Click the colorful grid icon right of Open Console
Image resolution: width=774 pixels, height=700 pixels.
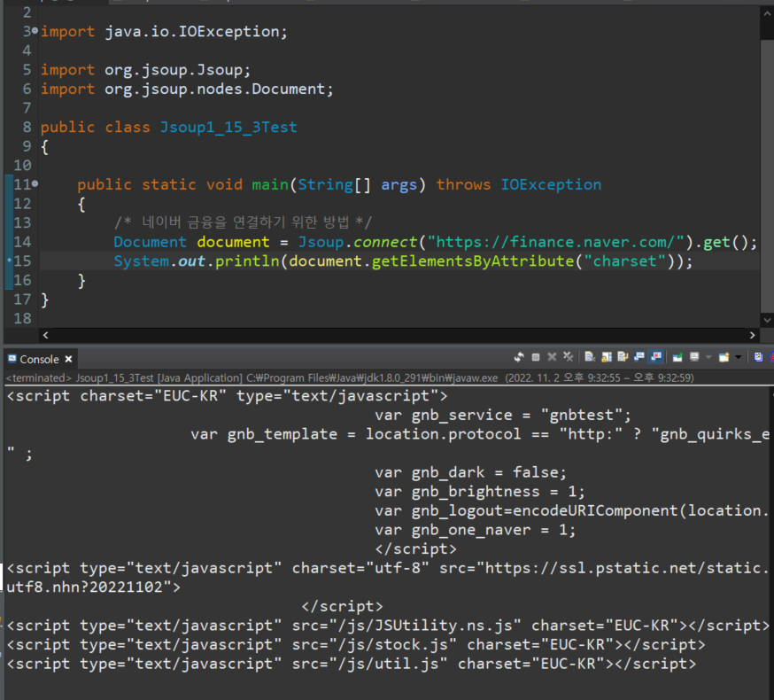758,357
